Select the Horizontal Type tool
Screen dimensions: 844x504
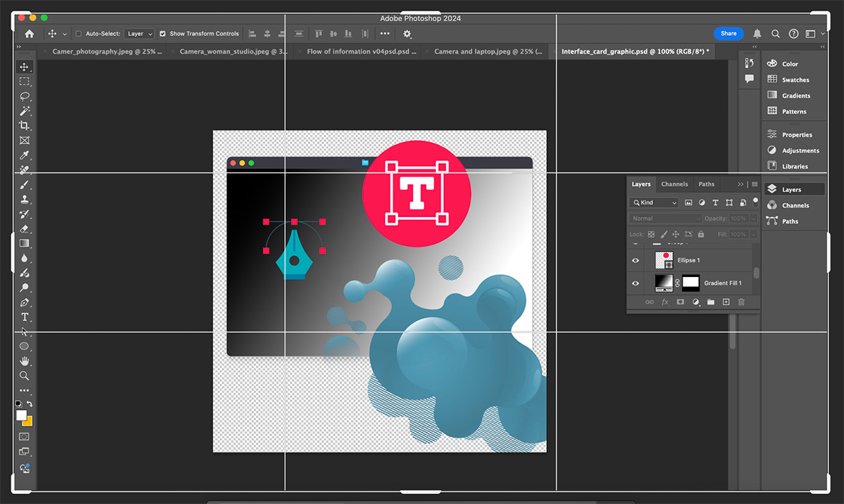pyautogui.click(x=24, y=317)
